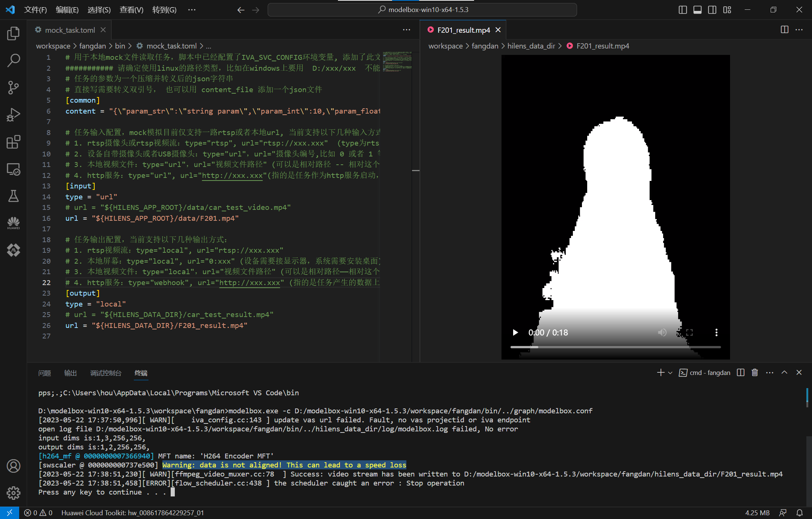Open the Explorer view in activity bar
The image size is (812, 519).
pyautogui.click(x=14, y=34)
